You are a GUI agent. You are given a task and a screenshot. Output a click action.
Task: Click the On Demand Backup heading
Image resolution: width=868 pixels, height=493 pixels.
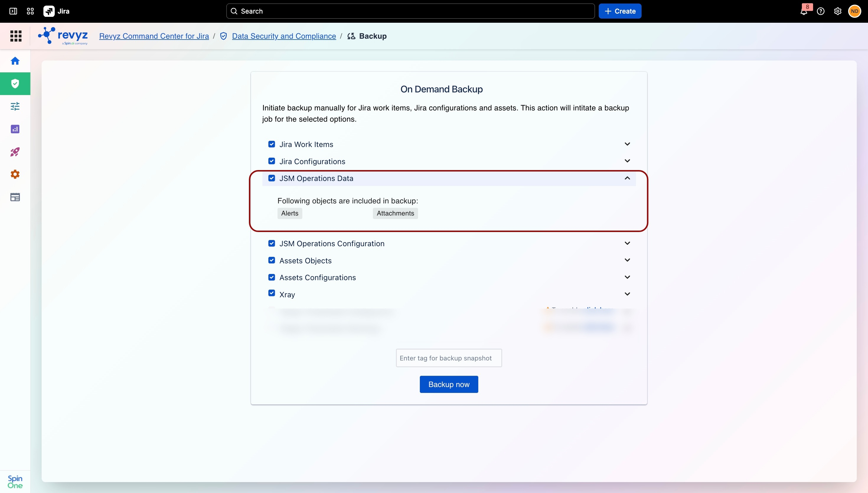tap(442, 89)
